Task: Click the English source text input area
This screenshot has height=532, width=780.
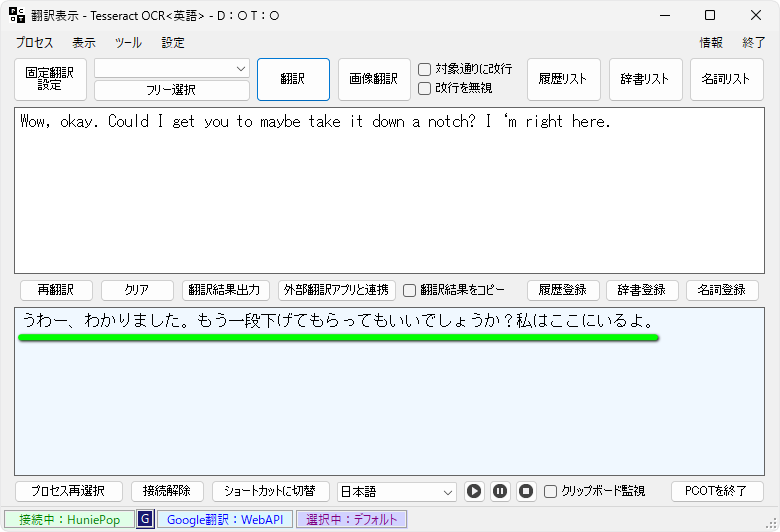Action: pyautogui.click(x=390, y=191)
